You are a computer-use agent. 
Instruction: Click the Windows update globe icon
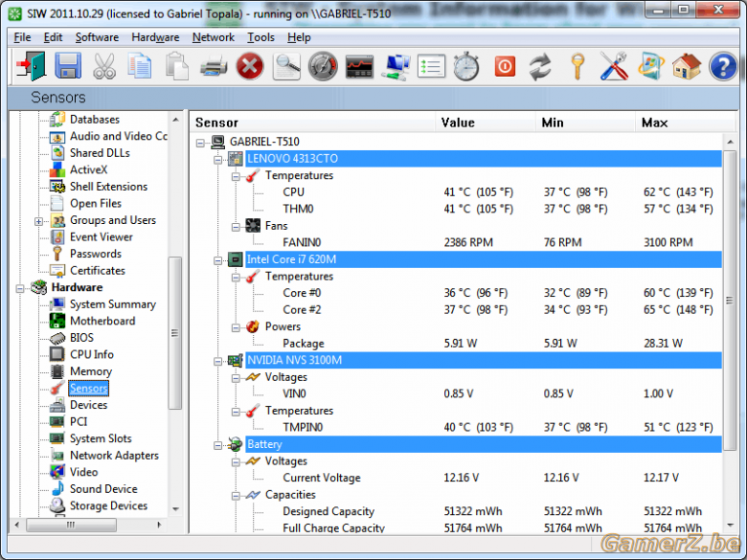[x=651, y=66]
